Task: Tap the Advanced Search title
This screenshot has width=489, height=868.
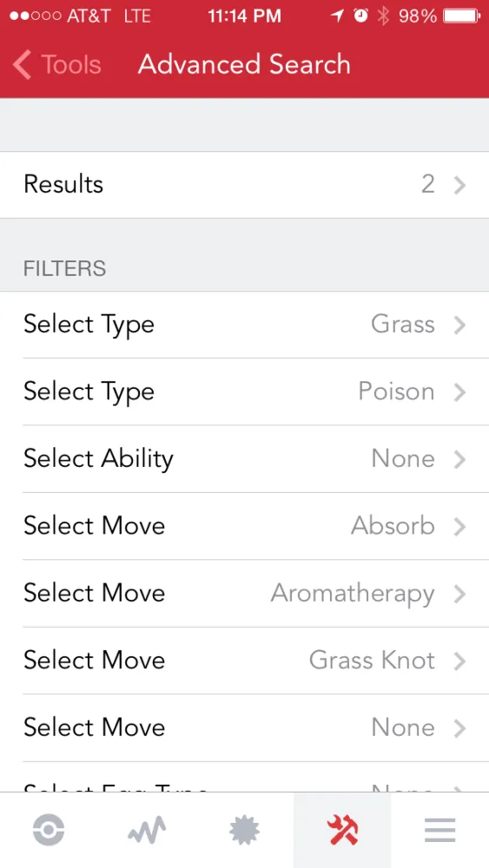Action: click(x=244, y=65)
